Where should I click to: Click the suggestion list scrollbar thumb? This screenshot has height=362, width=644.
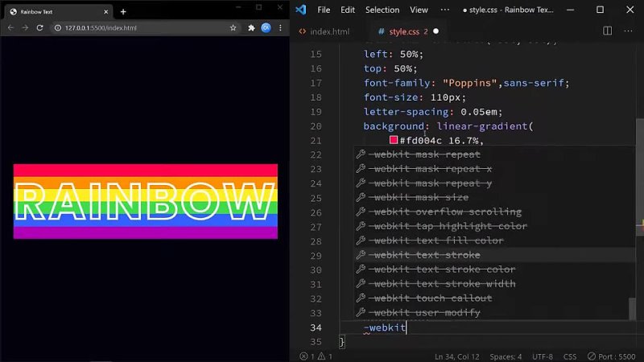pos(632,308)
